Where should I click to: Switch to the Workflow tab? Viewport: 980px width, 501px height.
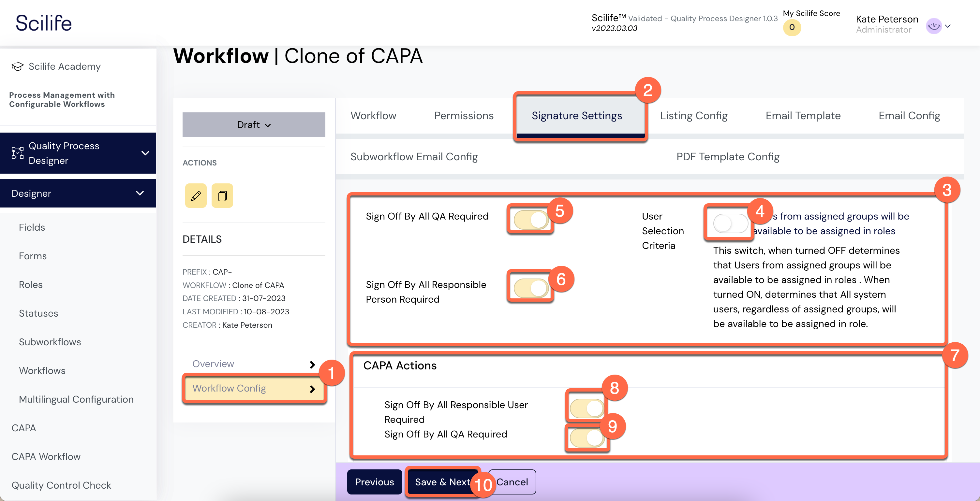coord(373,116)
